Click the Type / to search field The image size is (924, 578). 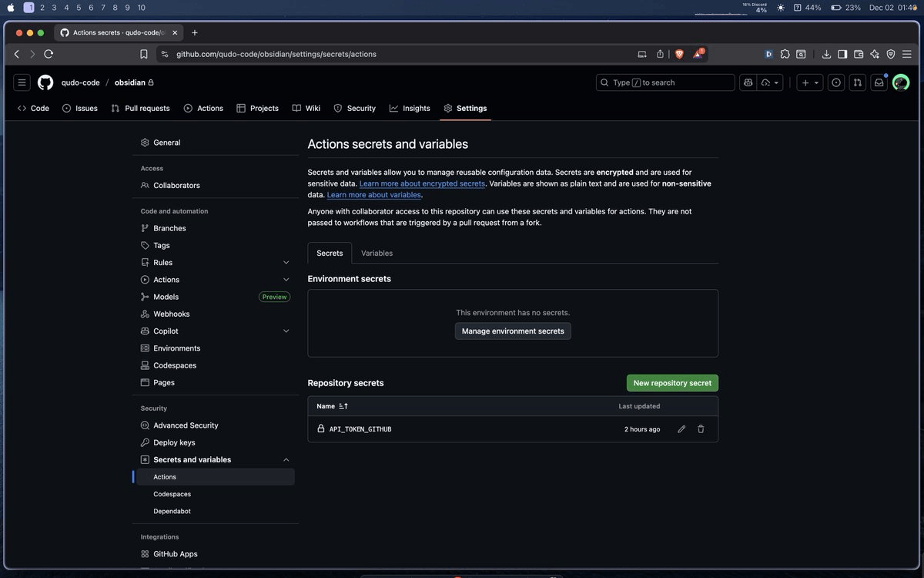(665, 82)
